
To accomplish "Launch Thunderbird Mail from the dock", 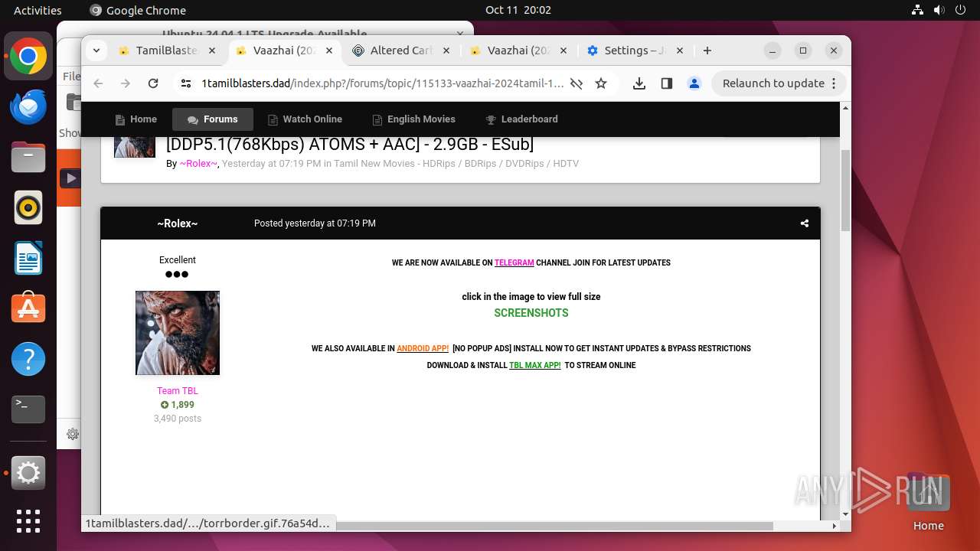I will pyautogui.click(x=28, y=107).
